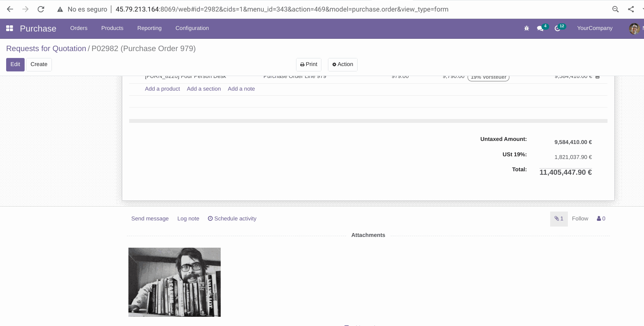The image size is (644, 326).
Task: Open the debug bug icon menu
Action: click(527, 28)
